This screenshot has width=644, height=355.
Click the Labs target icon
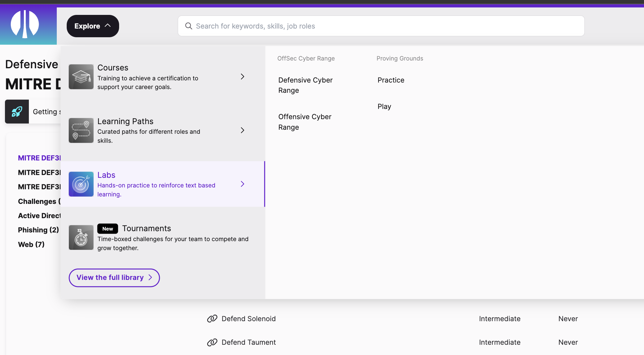click(81, 184)
